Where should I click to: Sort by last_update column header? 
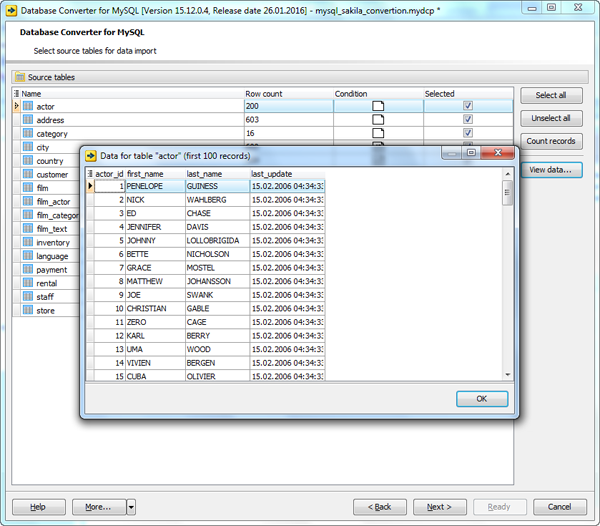pos(287,174)
